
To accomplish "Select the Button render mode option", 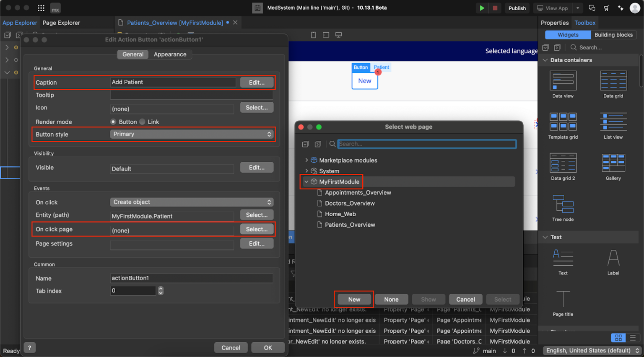I will point(113,122).
